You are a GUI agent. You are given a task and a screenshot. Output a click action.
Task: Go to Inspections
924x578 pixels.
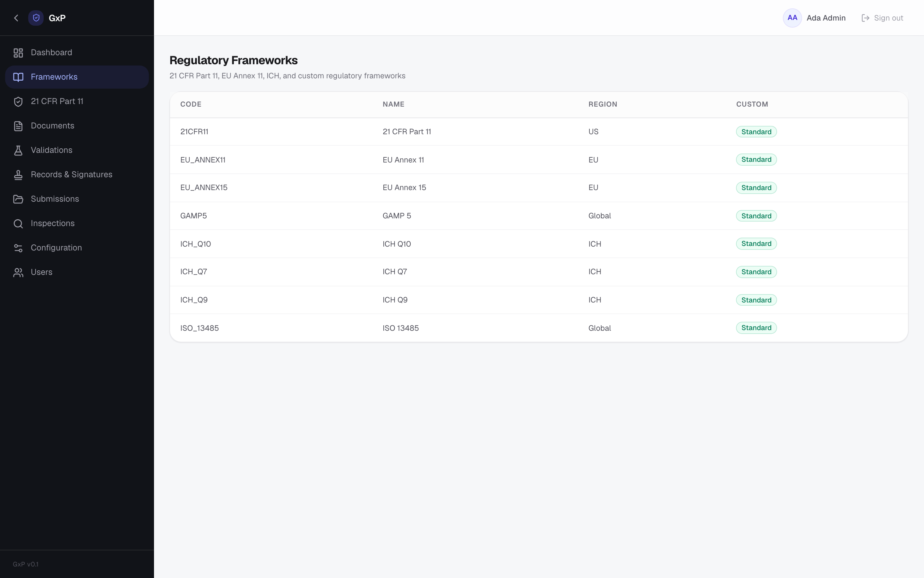pos(77,223)
